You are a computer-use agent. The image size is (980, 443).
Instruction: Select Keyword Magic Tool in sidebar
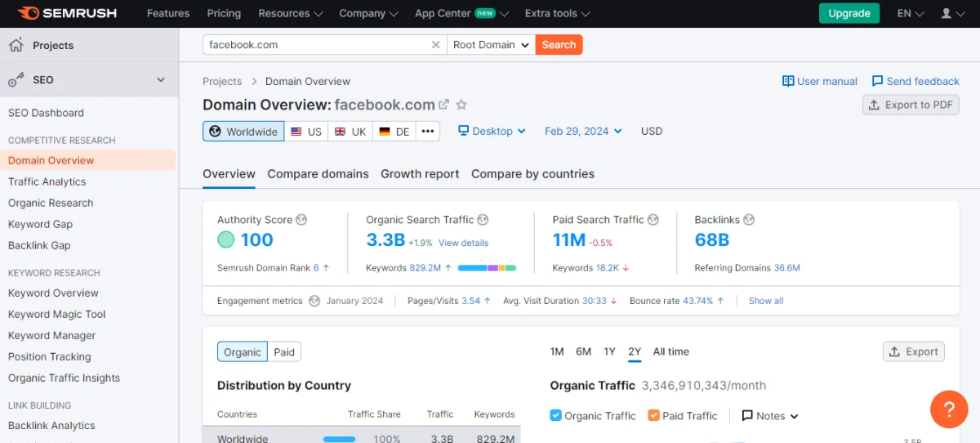tap(57, 314)
